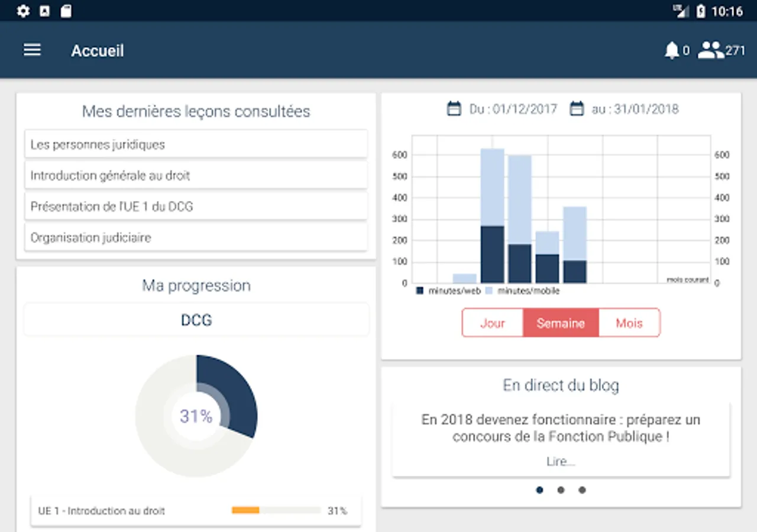The image size is (757, 532).
Task: Click UE 1 Introduction au droit progress bar
Action: click(276, 510)
